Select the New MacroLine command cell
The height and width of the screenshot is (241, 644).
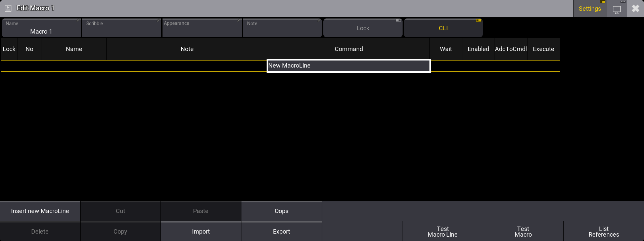tap(349, 66)
